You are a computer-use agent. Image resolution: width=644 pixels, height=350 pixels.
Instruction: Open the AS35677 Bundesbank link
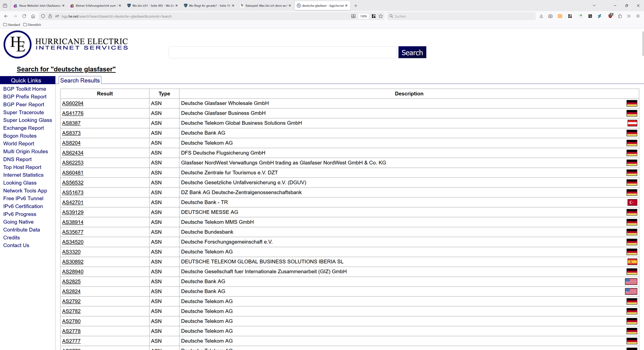(x=73, y=232)
